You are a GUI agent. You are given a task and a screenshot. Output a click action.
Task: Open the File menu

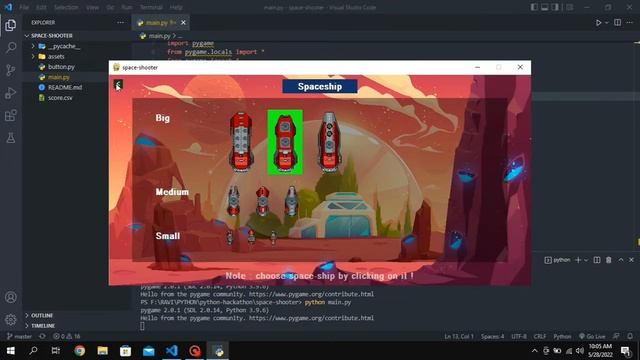[x=24, y=7]
